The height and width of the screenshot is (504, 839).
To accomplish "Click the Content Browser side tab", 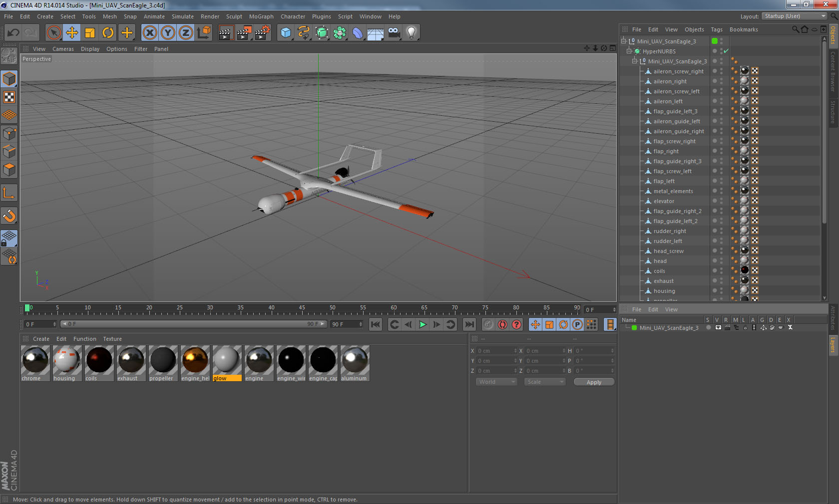I will coord(833,71).
